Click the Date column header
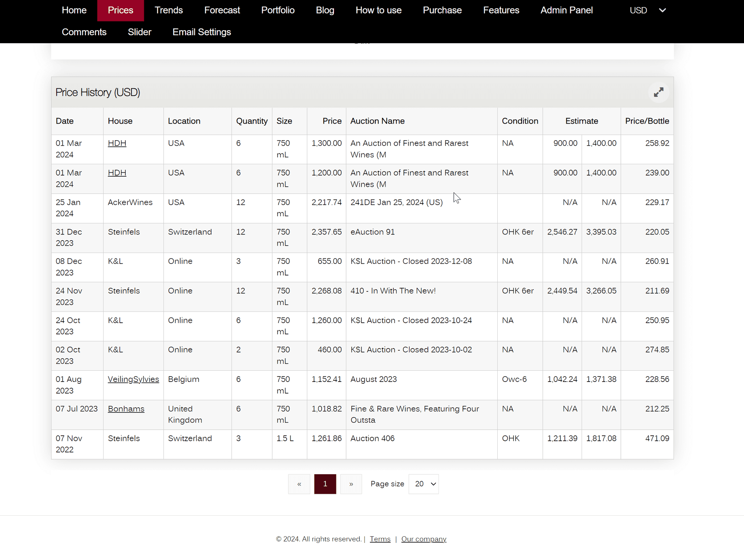Viewport: 744px width, 560px height. [65, 121]
